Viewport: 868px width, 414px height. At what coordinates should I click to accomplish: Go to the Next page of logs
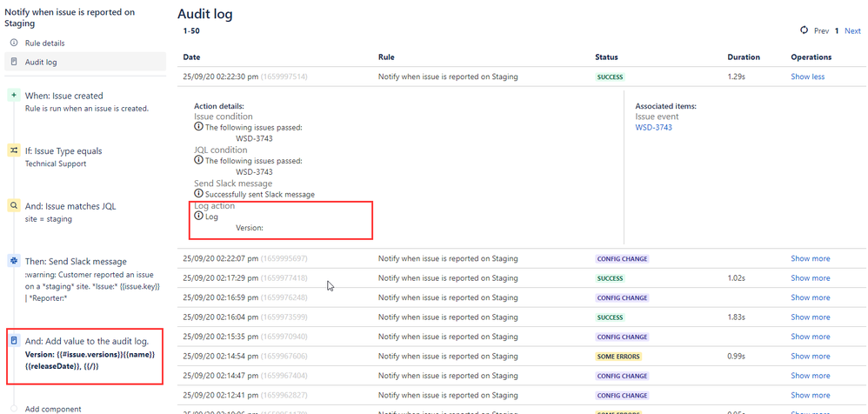[852, 31]
